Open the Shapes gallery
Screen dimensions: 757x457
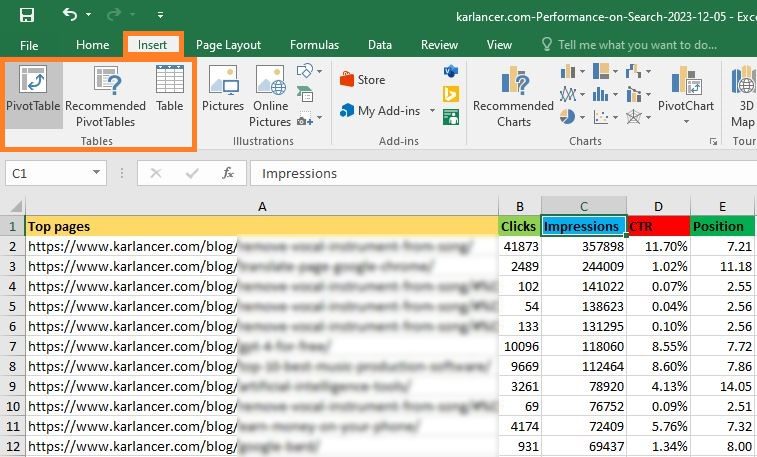click(x=309, y=71)
